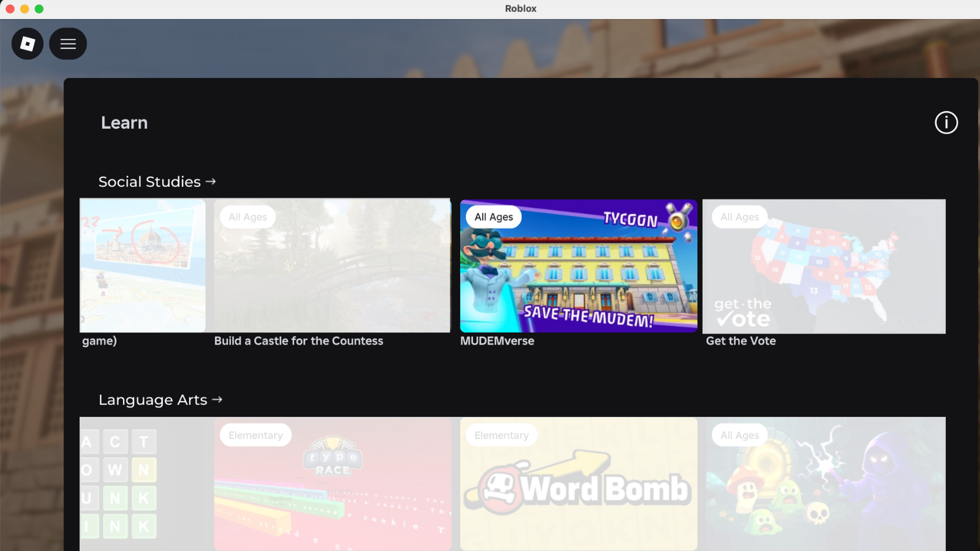Click the map game thumbnail in Social Studies
Screen dimensions: 980x551
pyautogui.click(x=142, y=266)
